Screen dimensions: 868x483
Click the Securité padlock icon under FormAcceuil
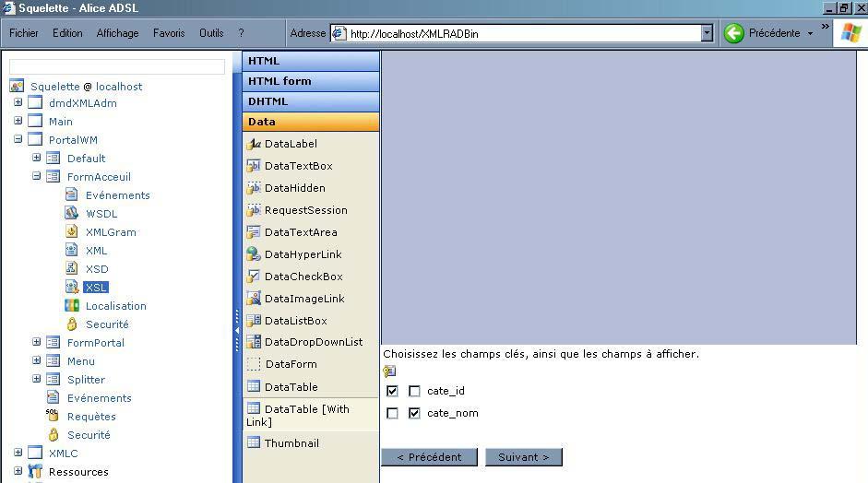[72, 324]
